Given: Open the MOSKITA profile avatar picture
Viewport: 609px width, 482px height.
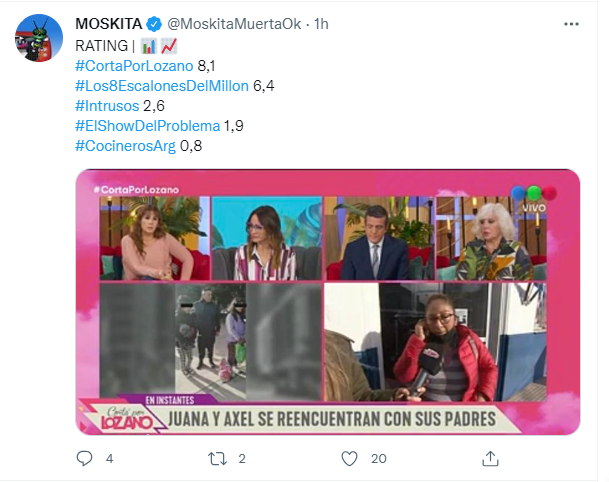Looking at the screenshot, I should (x=39, y=38).
